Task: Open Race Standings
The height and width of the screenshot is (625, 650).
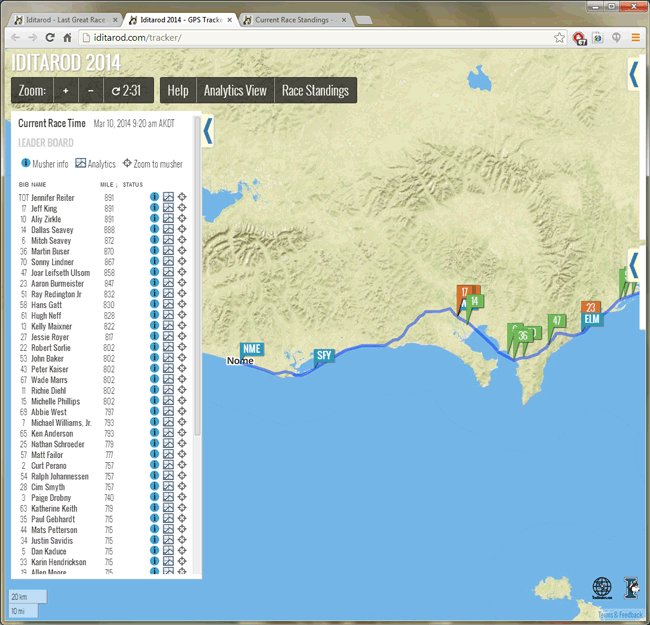Action: [x=315, y=90]
